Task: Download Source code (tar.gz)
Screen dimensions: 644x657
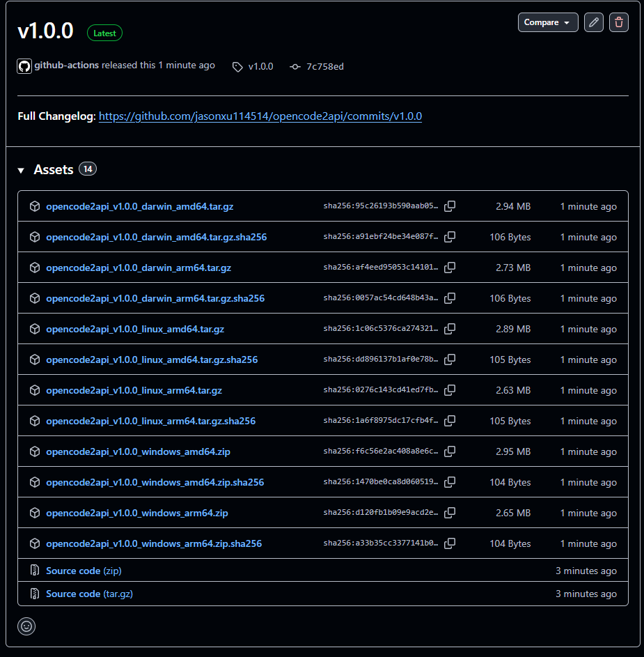Action: (89, 594)
